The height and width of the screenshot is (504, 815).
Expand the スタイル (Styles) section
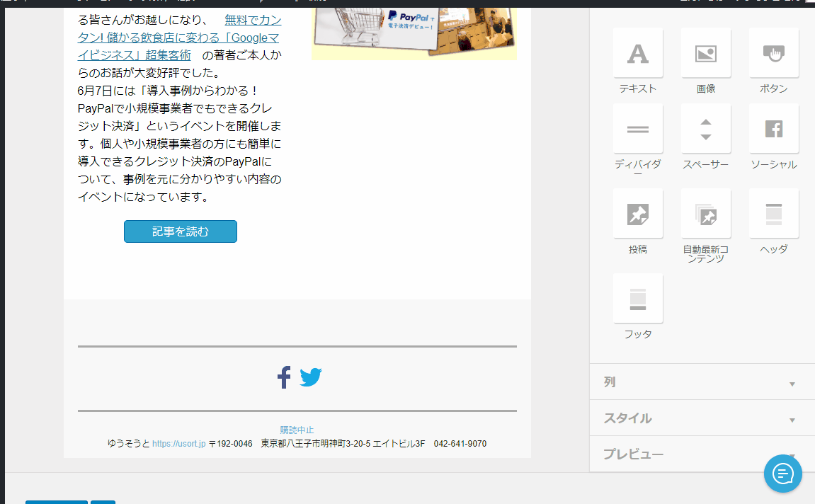coord(702,418)
